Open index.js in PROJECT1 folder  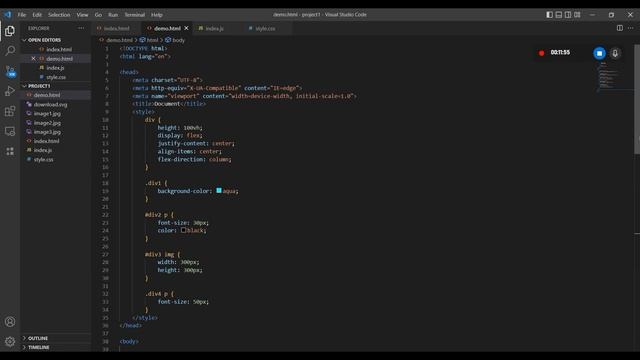[x=43, y=150]
